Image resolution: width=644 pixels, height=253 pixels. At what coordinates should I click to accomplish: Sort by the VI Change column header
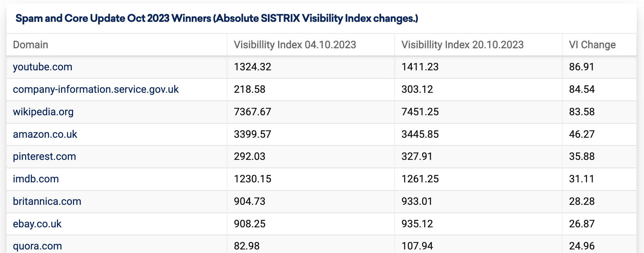tap(592, 45)
